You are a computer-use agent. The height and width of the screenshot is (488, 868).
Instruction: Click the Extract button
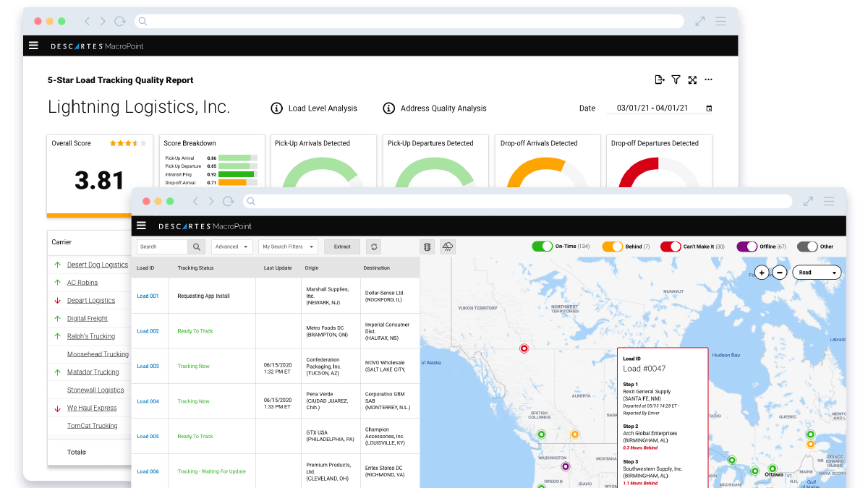341,247
